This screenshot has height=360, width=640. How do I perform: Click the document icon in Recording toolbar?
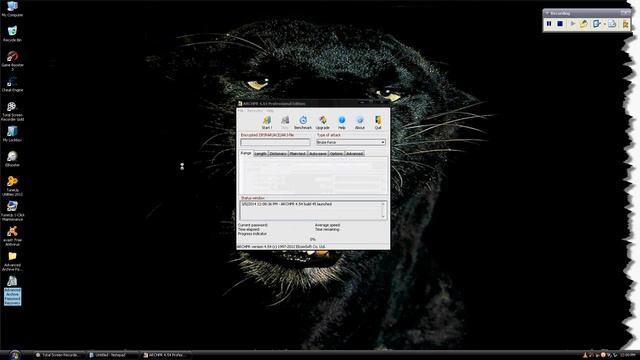click(x=612, y=24)
